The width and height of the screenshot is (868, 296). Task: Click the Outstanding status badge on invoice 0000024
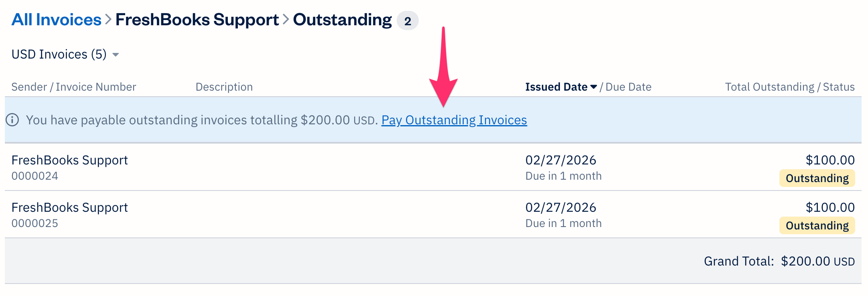(x=817, y=178)
